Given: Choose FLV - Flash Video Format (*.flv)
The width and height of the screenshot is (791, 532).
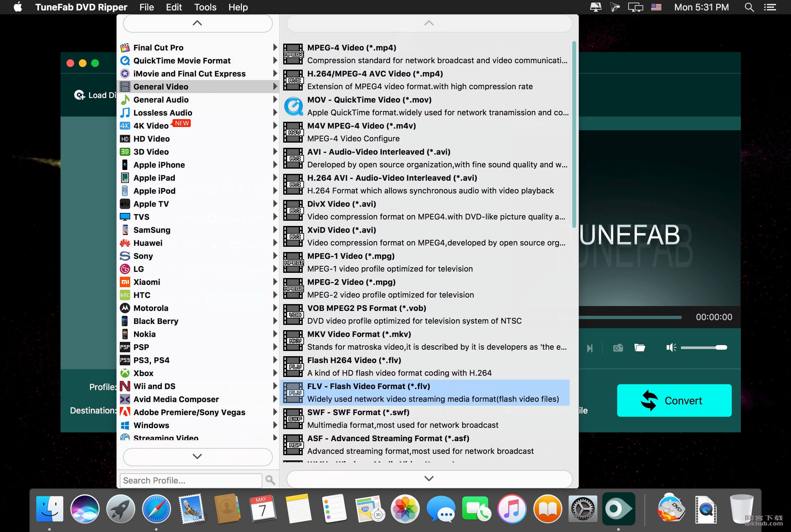Looking at the screenshot, I should tap(425, 393).
